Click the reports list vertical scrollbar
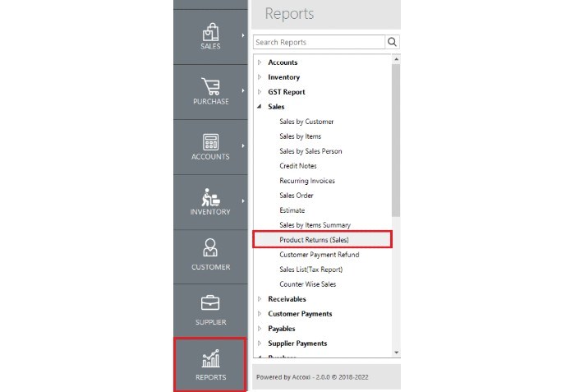 [x=396, y=140]
